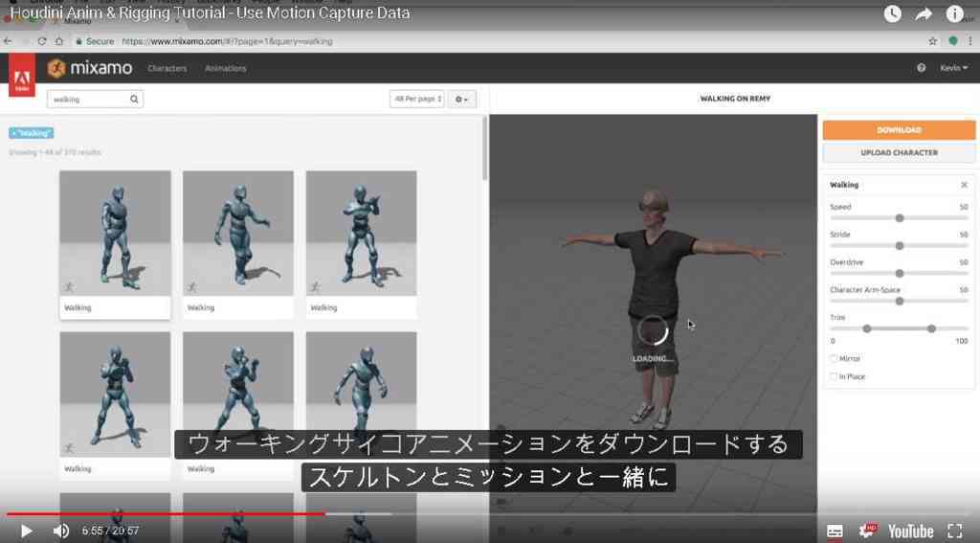Open the Chrome three-dot menu
Image resolution: width=980 pixels, height=543 pixels.
coord(970,41)
